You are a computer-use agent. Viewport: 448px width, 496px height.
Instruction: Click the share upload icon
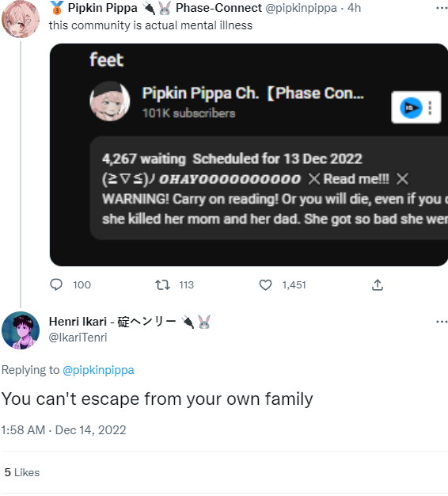tap(378, 284)
